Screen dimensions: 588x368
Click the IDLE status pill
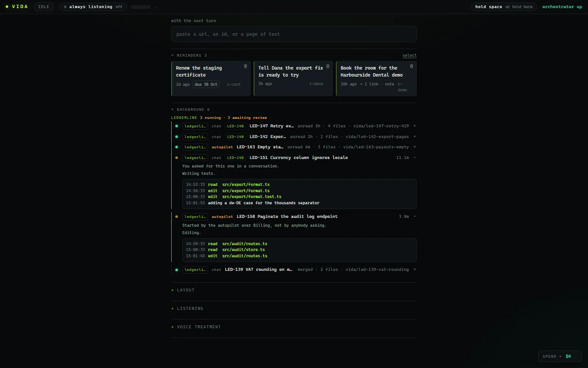tap(44, 7)
